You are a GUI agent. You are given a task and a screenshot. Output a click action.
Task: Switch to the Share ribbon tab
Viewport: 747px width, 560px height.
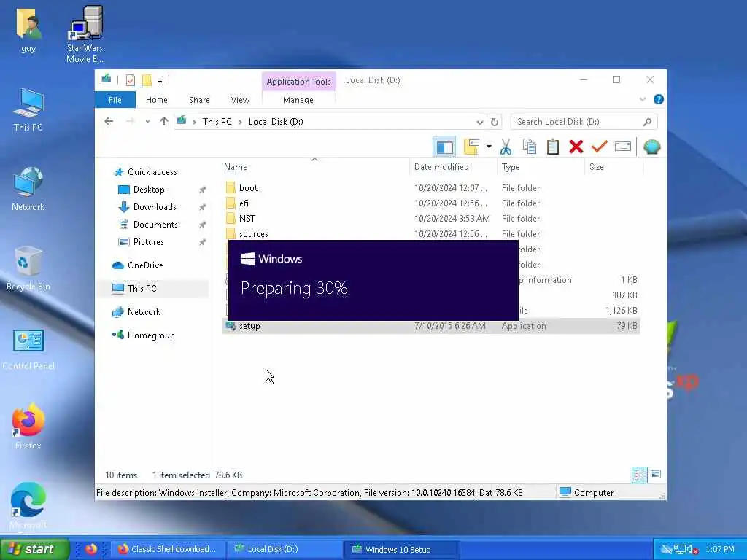click(199, 100)
